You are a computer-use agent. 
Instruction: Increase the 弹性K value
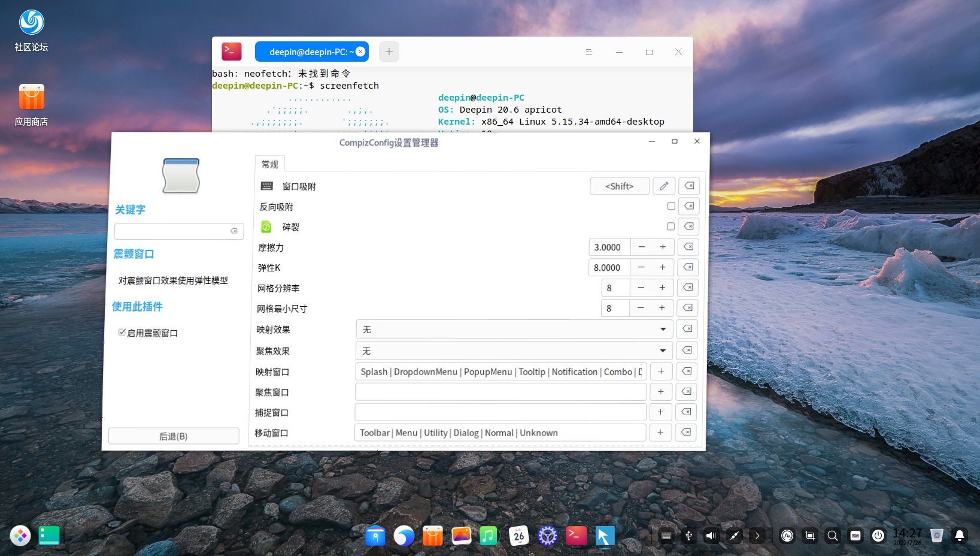coord(663,267)
